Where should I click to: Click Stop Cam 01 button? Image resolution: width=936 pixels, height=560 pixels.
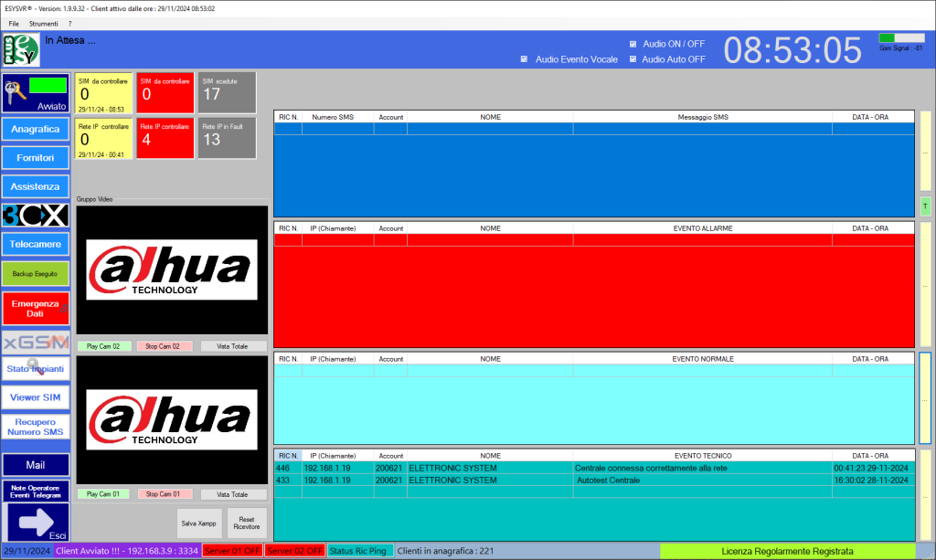pyautogui.click(x=165, y=494)
